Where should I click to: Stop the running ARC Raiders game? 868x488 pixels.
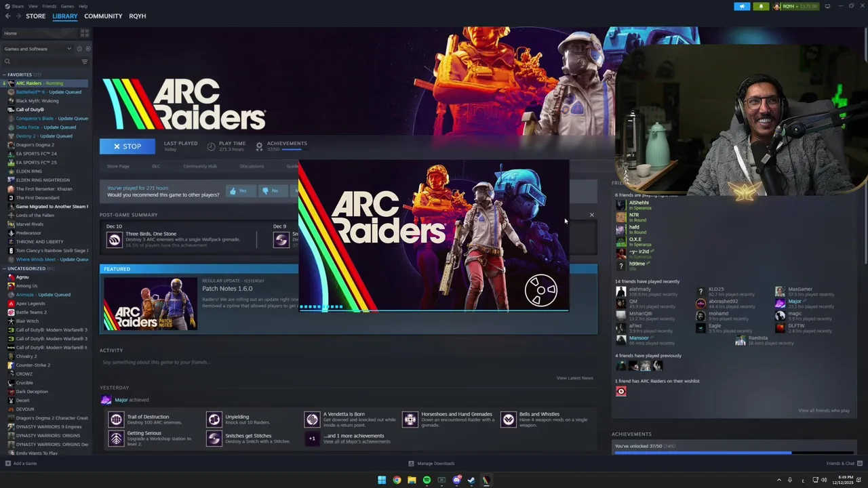tap(127, 146)
